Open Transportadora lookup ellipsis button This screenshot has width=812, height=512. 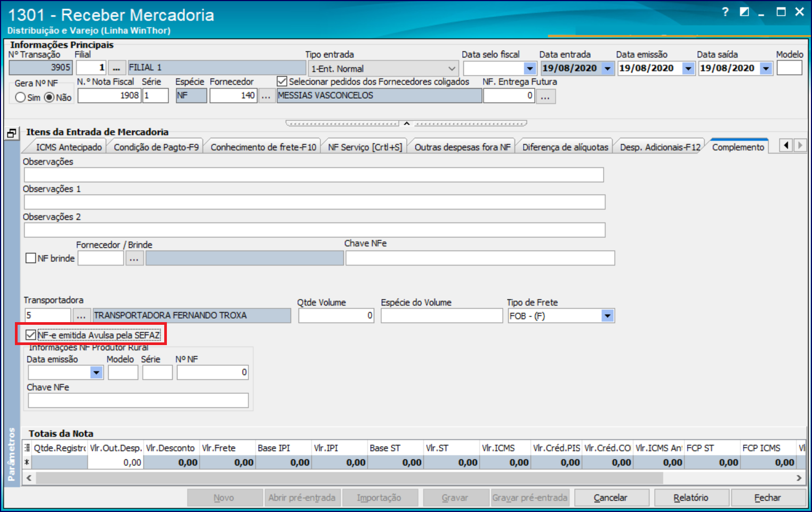[x=81, y=316]
